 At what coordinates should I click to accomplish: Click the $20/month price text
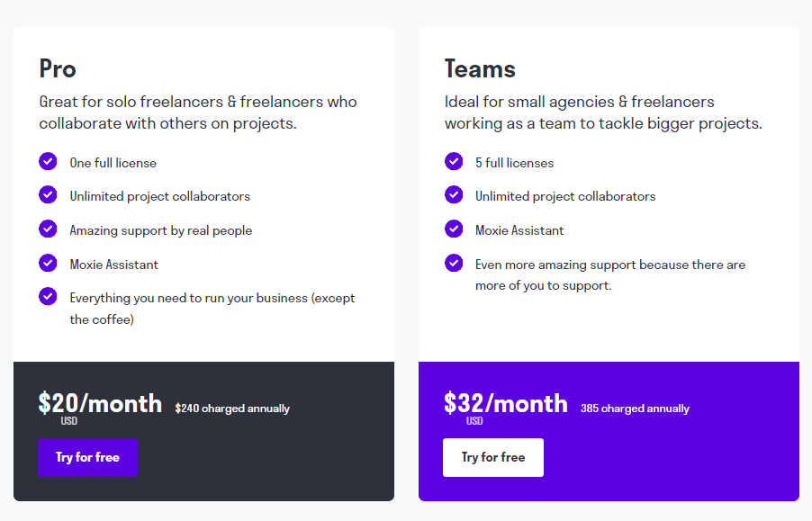point(100,403)
